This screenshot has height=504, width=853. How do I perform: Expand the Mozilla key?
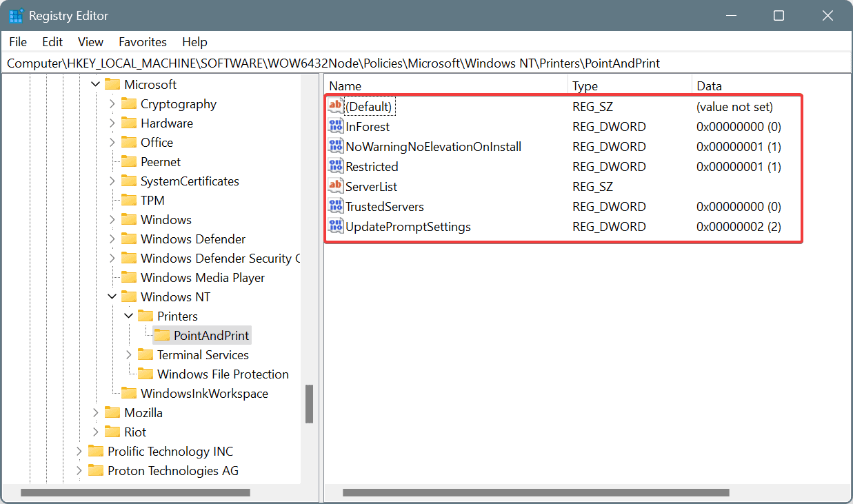95,412
